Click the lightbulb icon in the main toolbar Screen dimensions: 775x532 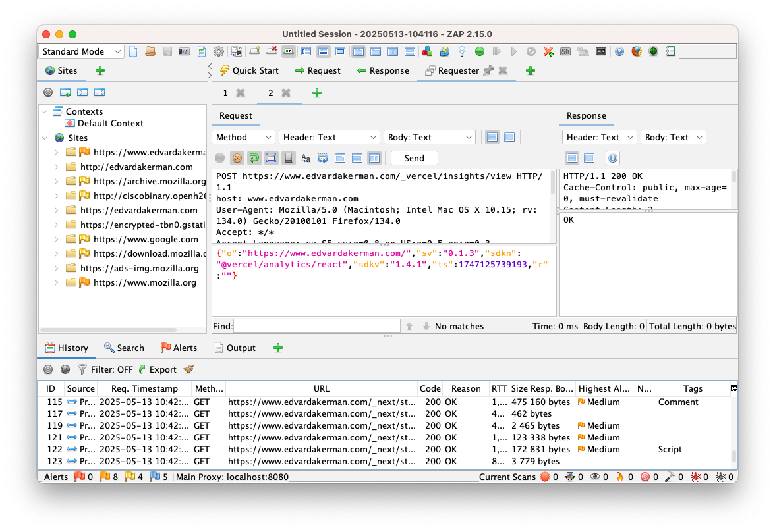coord(461,51)
